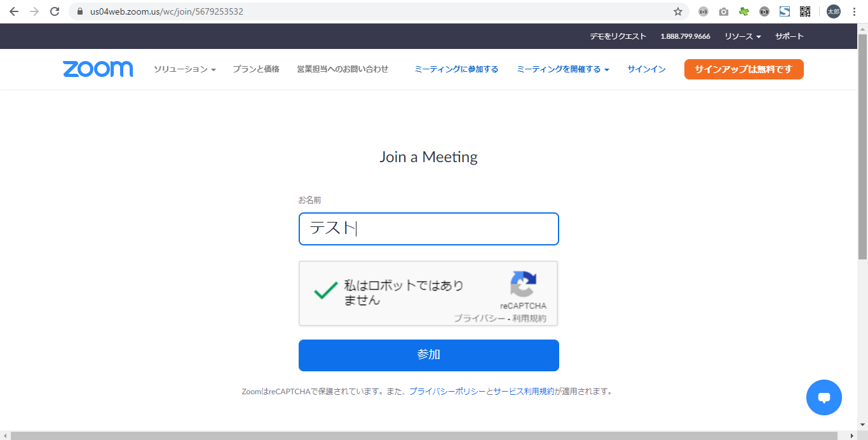Click the camera screenshot extension icon
This screenshot has height=440, width=868.
(x=724, y=11)
